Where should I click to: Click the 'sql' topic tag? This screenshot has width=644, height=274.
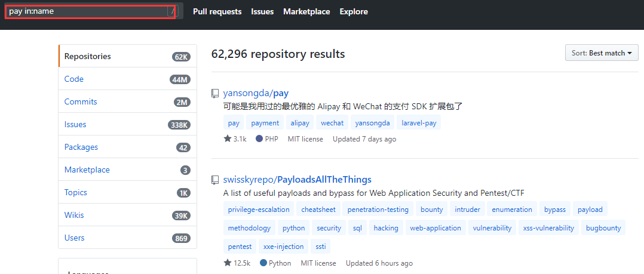357,227
